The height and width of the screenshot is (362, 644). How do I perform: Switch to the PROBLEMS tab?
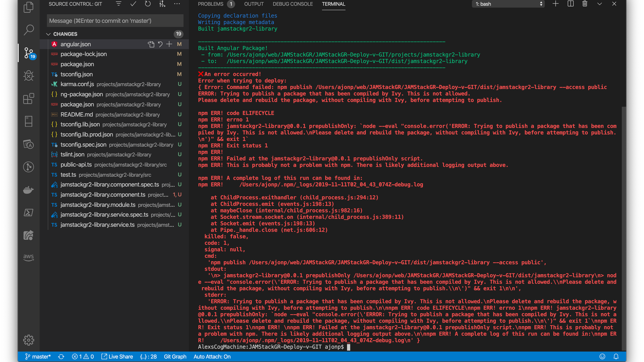tap(211, 4)
